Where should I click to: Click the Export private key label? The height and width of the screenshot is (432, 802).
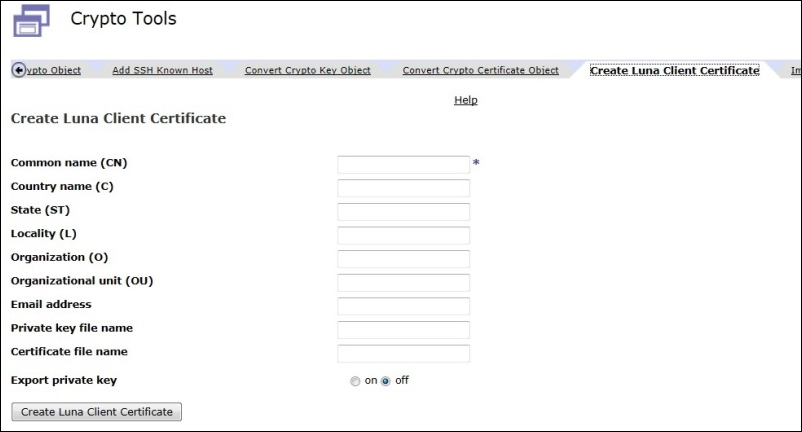click(64, 380)
